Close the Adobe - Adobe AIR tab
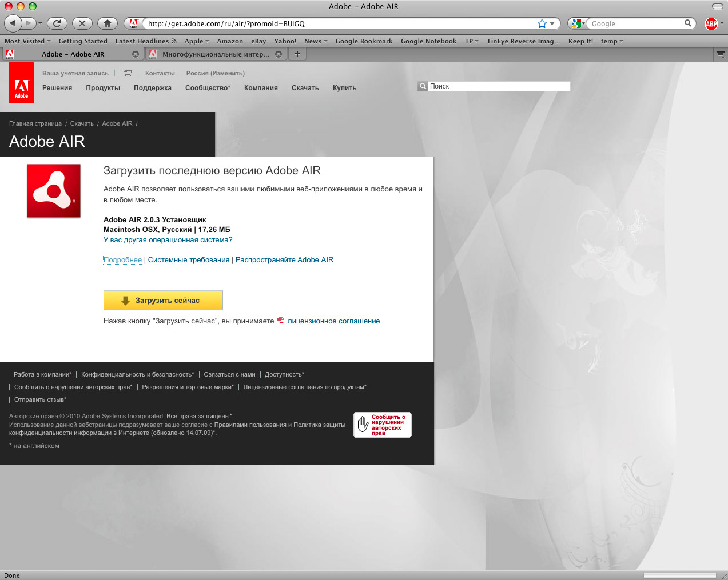Viewport: 728px width, 580px height. click(x=136, y=54)
